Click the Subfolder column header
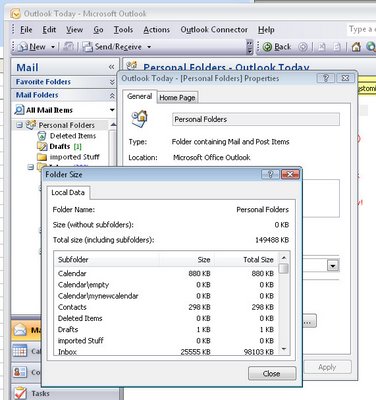This screenshot has height=400, width=376. (x=108, y=260)
